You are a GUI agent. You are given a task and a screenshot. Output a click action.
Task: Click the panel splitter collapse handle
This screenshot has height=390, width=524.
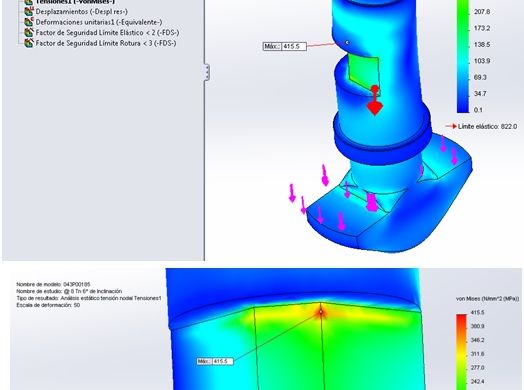[x=207, y=72]
